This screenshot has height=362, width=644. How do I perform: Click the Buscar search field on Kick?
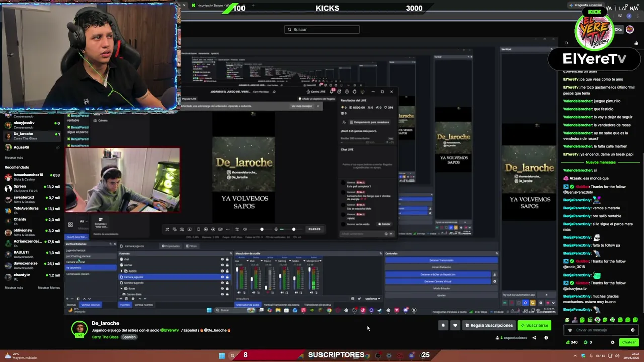pyautogui.click(x=322, y=29)
